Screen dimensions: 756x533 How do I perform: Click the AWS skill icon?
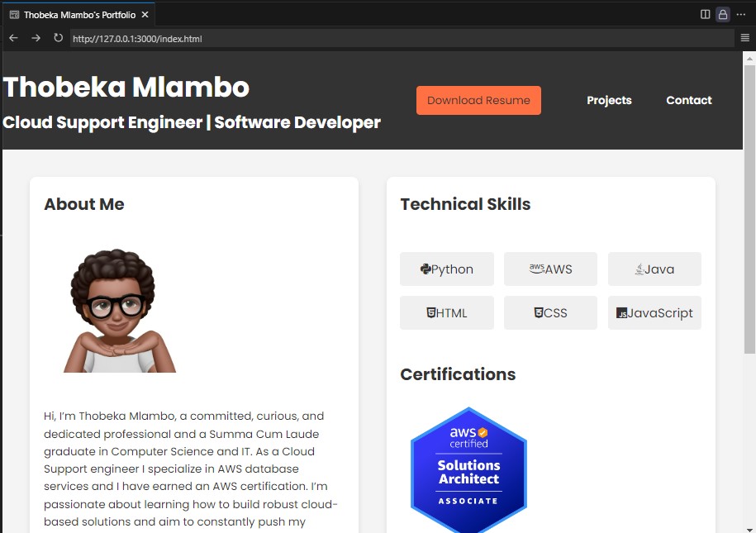535,267
